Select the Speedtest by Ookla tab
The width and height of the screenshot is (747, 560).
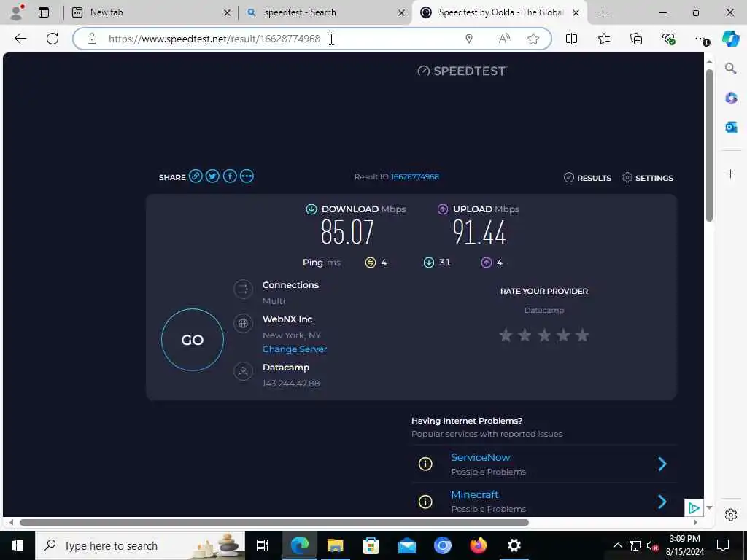[x=500, y=12]
